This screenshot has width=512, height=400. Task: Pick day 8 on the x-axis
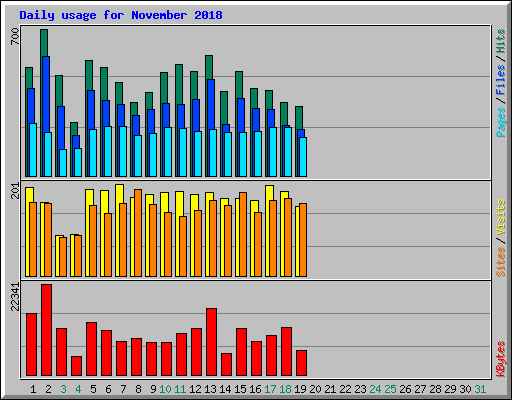coord(138,389)
